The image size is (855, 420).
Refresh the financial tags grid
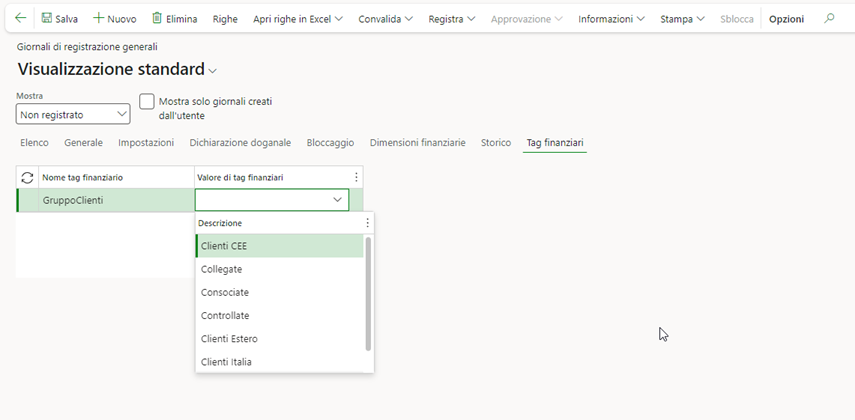click(27, 177)
